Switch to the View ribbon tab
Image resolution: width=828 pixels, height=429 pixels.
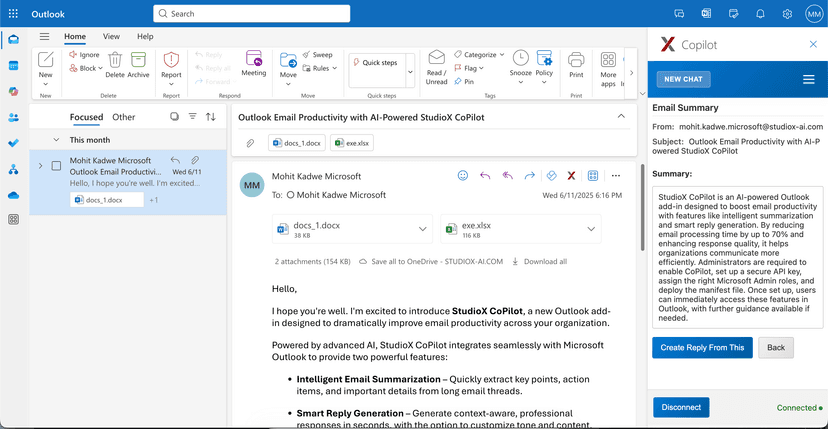pos(111,37)
